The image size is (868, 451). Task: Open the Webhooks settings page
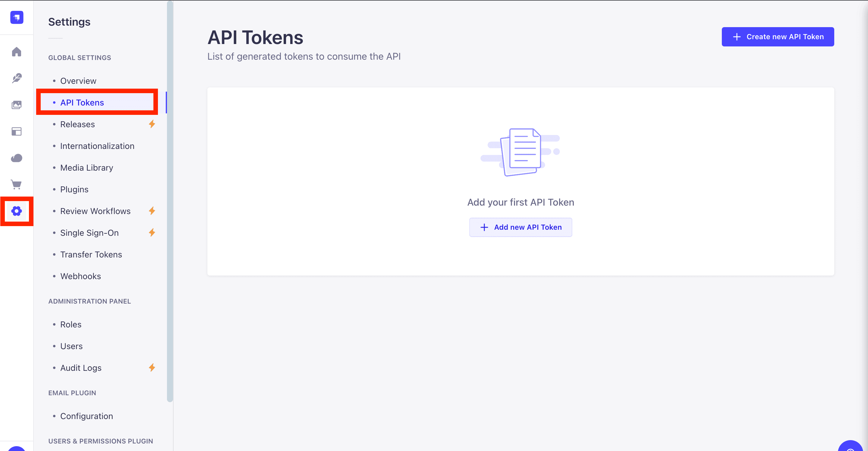(80, 276)
